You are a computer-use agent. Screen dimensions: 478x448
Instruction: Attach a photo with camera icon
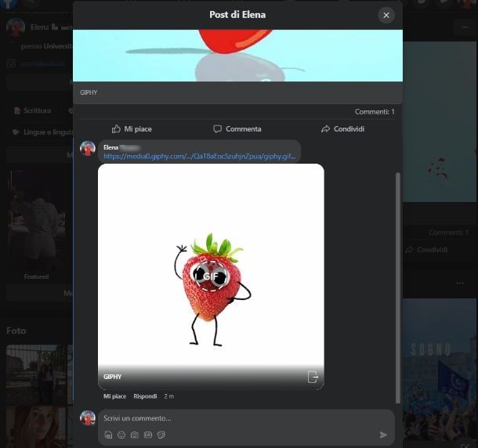(135, 435)
